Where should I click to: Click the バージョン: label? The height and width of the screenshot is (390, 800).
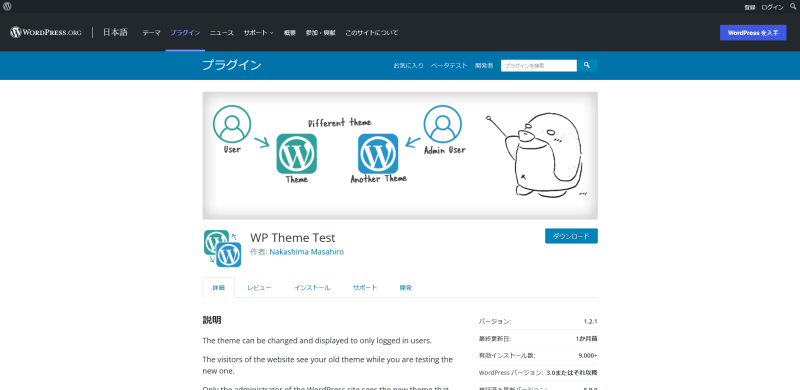point(495,322)
